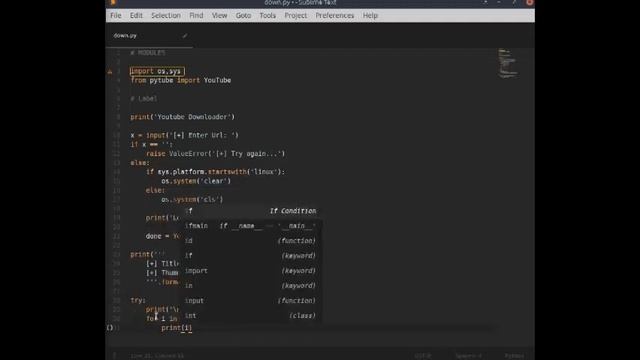Select 'if' keyword completion
The height and width of the screenshot is (360, 640).
(x=251, y=256)
